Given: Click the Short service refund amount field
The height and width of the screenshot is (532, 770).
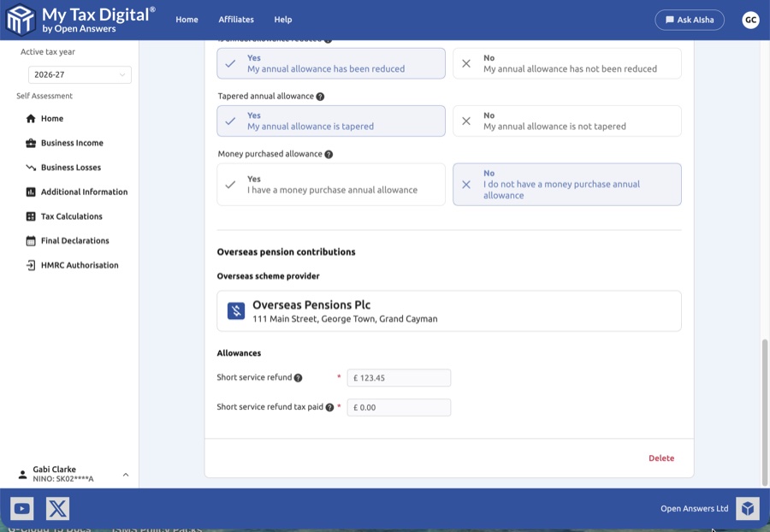Looking at the screenshot, I should pos(399,378).
